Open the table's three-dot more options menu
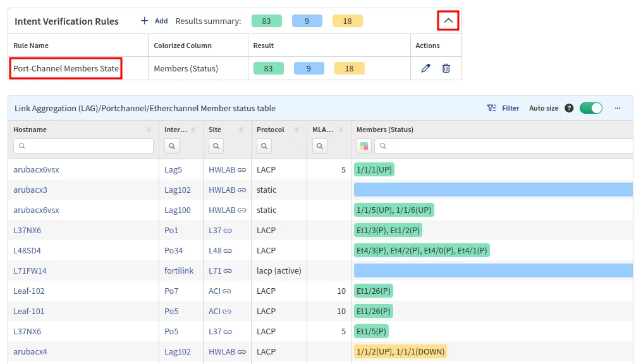 pyautogui.click(x=618, y=108)
